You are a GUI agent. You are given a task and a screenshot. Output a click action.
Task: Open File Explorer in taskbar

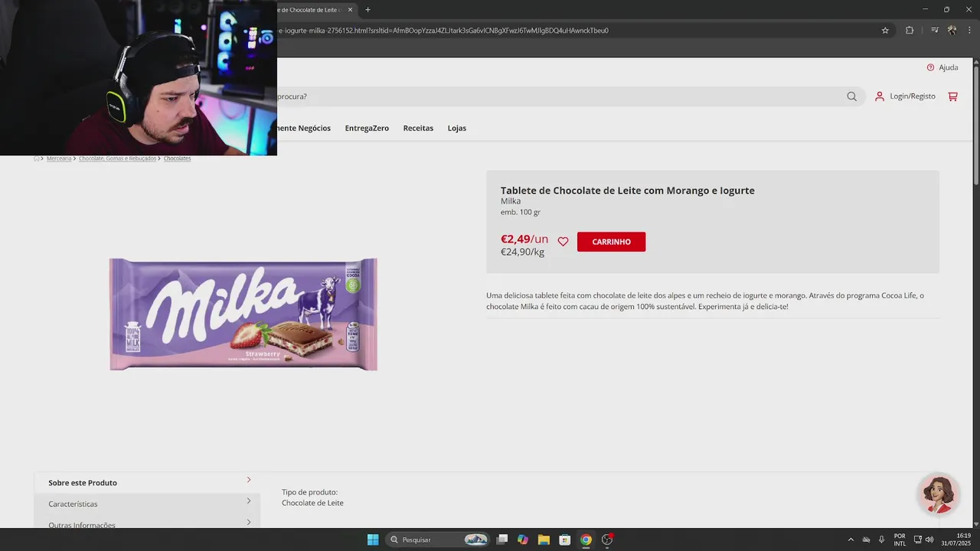pos(544,540)
